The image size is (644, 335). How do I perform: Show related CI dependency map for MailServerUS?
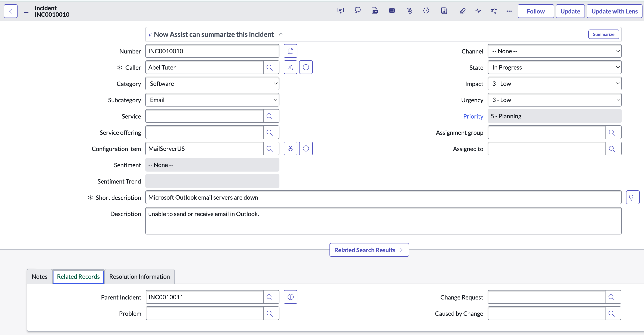click(x=291, y=148)
